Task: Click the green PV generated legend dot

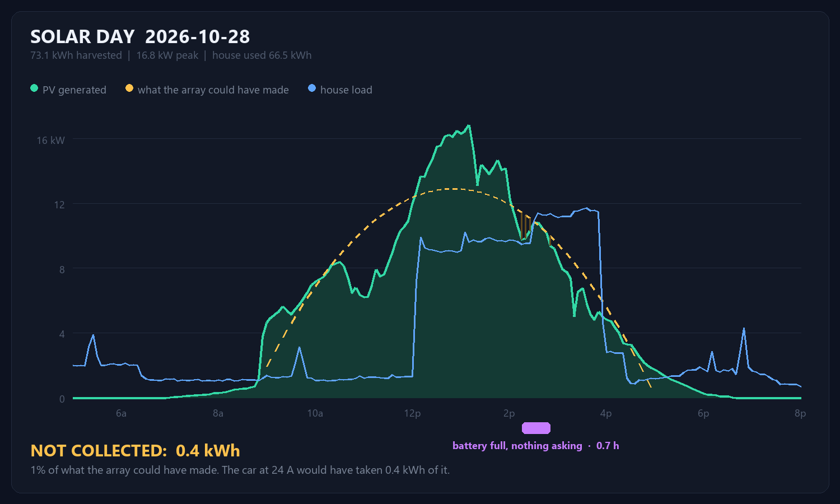Action: pos(34,88)
